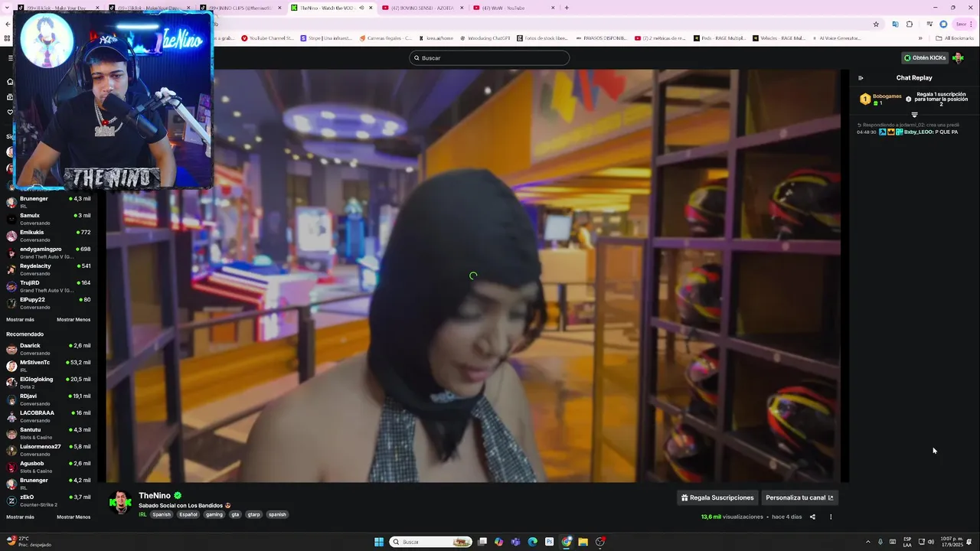Switch to the WoW - YouTube tab
Image resolution: width=980 pixels, height=551 pixels.
coord(513,8)
